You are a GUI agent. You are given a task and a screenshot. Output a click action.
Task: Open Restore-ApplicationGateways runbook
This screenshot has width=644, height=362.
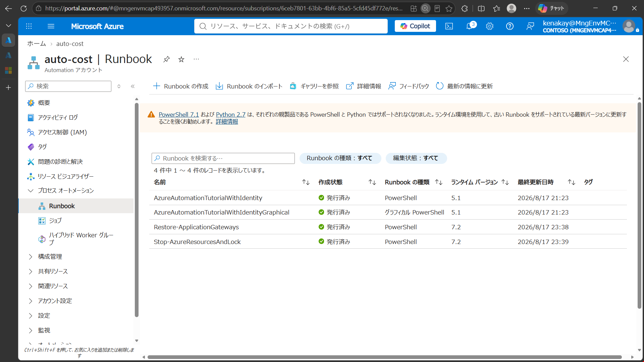[x=196, y=227]
